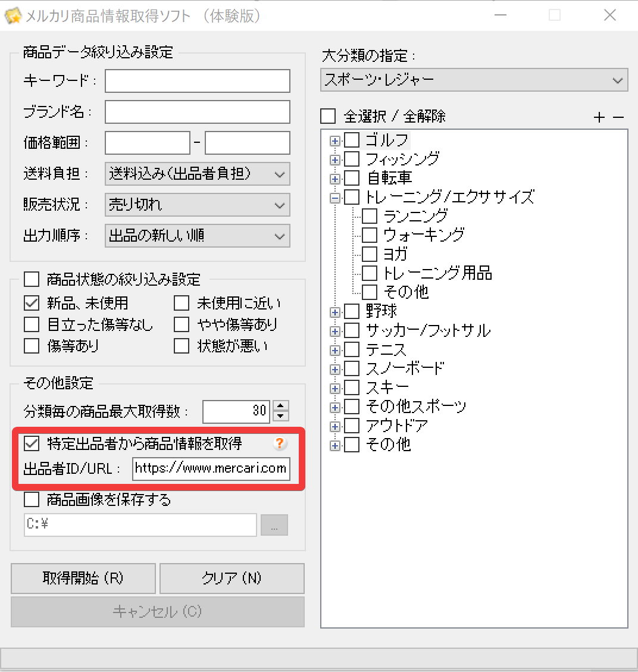Open the 大分類の指定 dropdown showing スポーツ・レジャー
This screenshot has height=672, width=638.
click(x=474, y=80)
